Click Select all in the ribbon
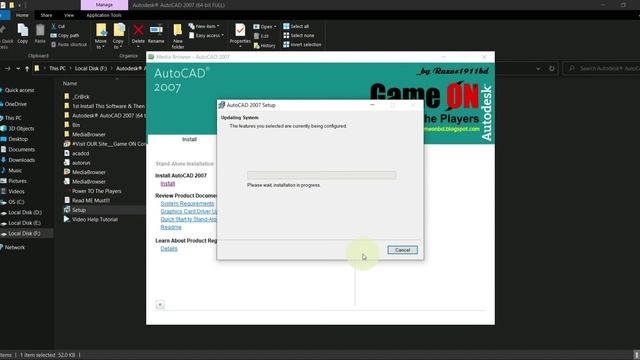The image size is (640, 360). pyautogui.click(x=296, y=26)
